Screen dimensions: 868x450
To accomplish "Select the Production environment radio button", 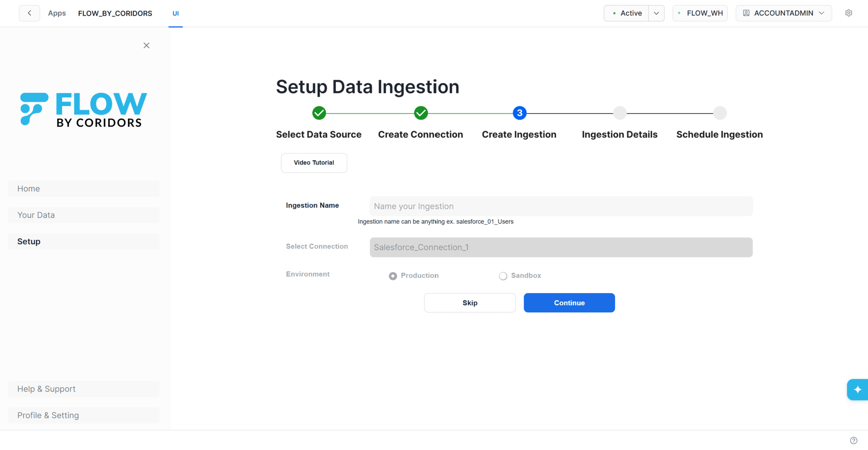I will tap(393, 276).
